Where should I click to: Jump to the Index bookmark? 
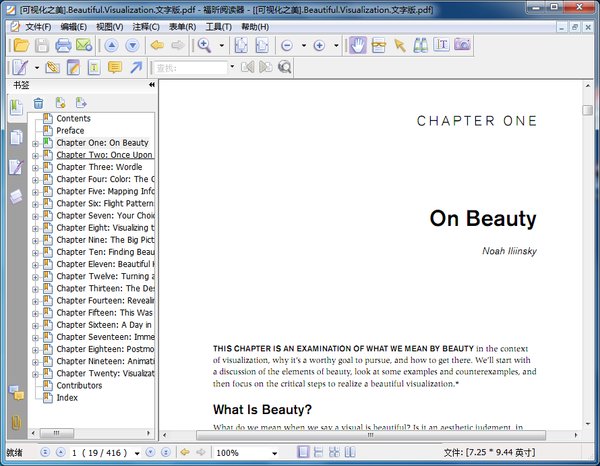click(67, 398)
